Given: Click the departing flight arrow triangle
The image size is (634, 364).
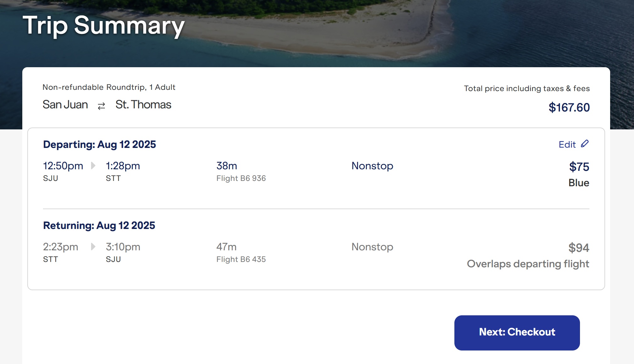Looking at the screenshot, I should point(93,166).
